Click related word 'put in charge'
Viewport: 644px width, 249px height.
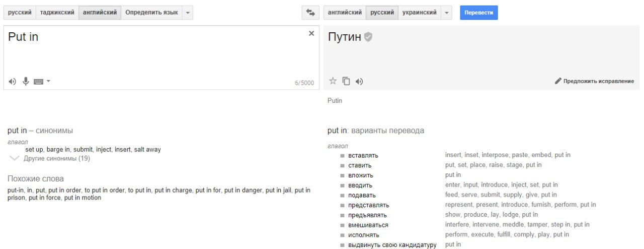pyautogui.click(x=173, y=190)
